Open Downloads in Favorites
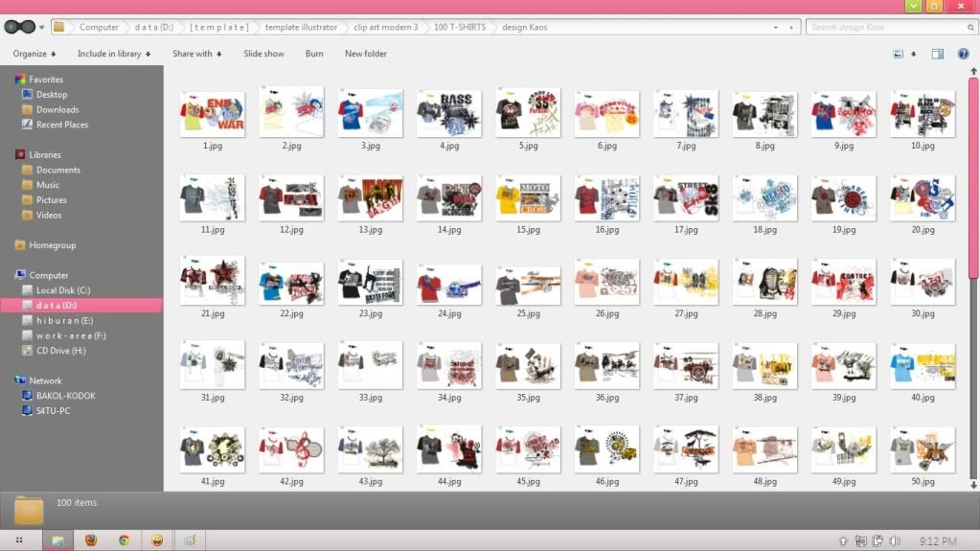The image size is (980, 551). [57, 109]
